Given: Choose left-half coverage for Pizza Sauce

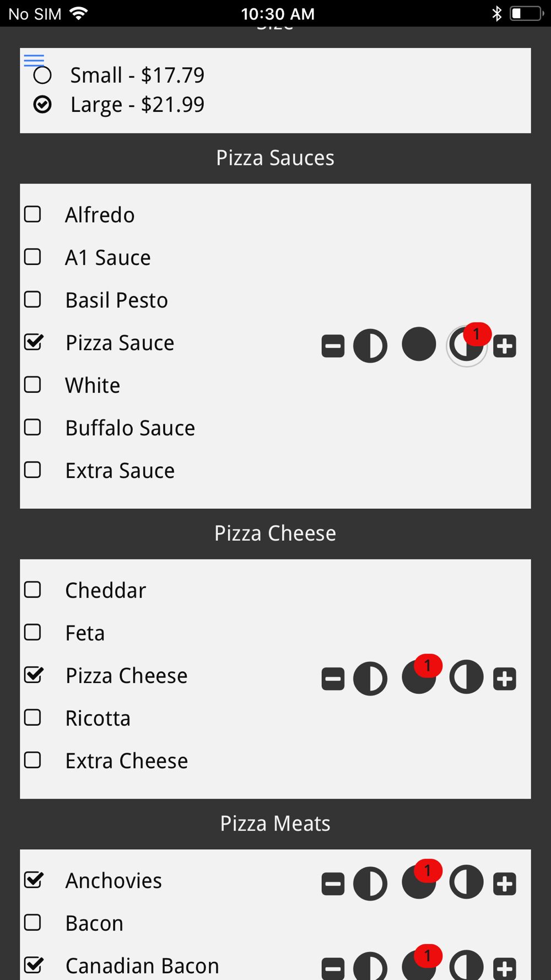Looking at the screenshot, I should point(370,346).
